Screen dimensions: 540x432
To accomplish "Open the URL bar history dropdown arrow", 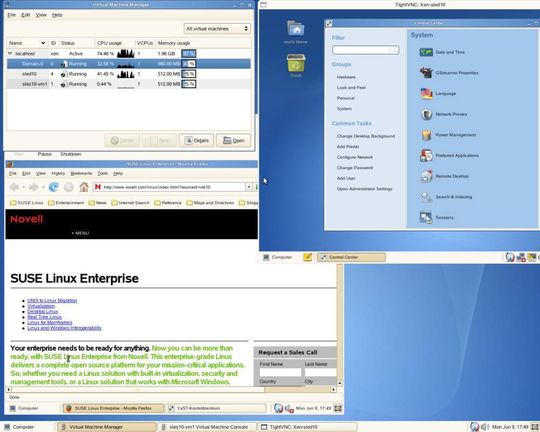I will (249, 187).
